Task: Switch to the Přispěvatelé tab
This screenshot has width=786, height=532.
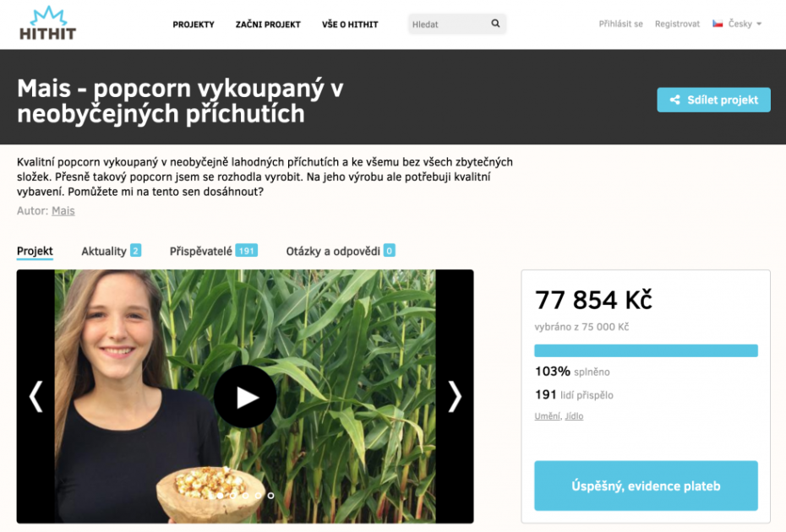Action: click(x=214, y=251)
